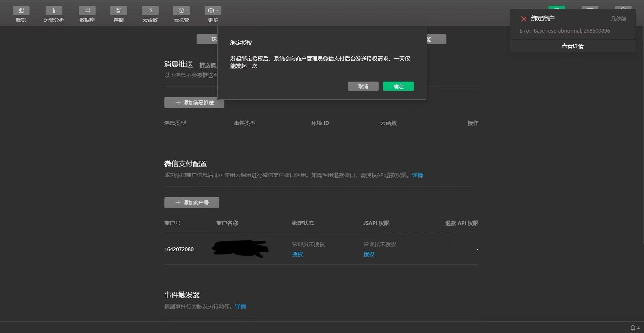
Task: Open the 数据库 database section
Action: pos(87,14)
